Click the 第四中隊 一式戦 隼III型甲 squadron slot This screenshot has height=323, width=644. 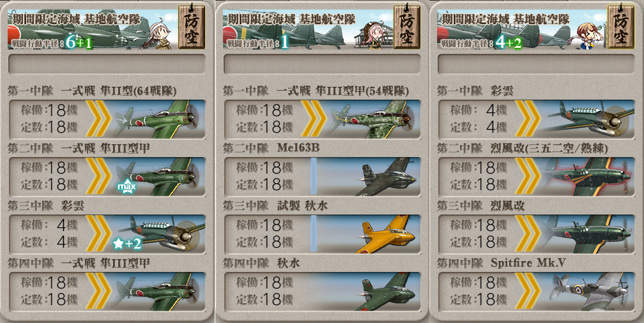pos(107,291)
